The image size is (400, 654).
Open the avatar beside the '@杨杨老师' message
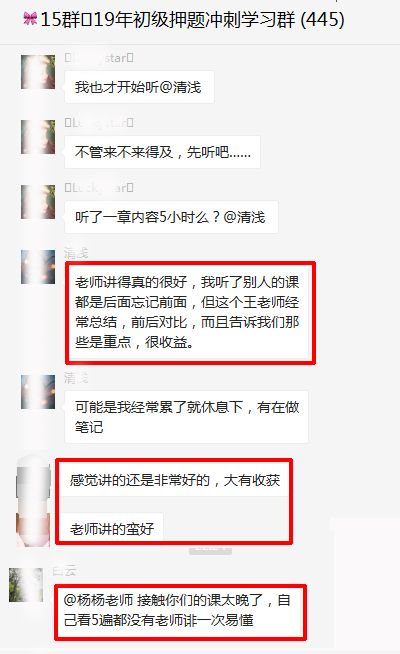(x=26, y=585)
